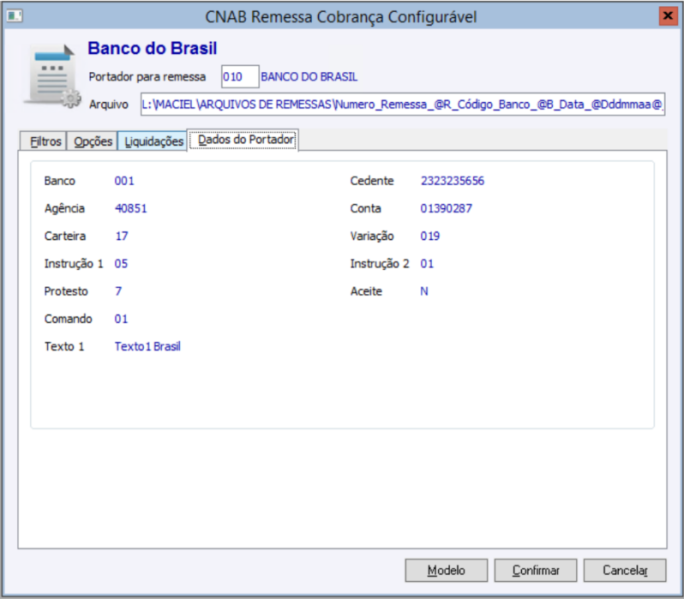Click the BANCO DO BRASIL portador name label
Image resolution: width=684 pixels, height=599 pixels.
click(x=309, y=77)
